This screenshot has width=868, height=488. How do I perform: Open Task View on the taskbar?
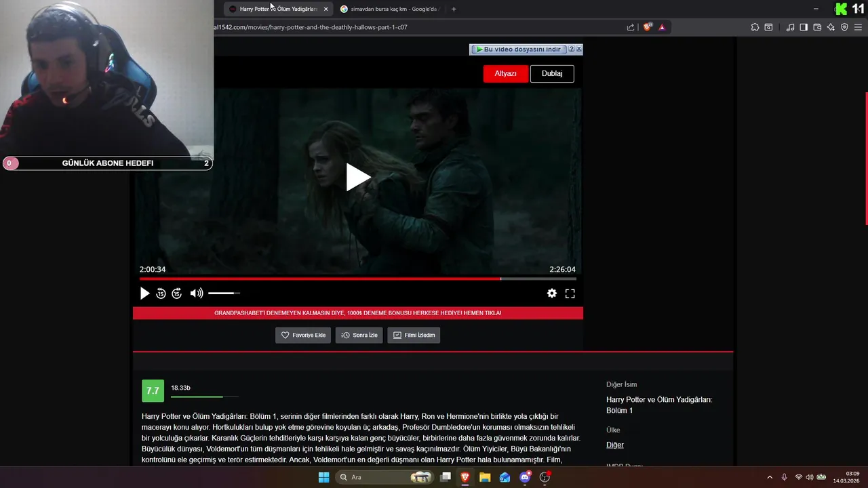(x=446, y=477)
